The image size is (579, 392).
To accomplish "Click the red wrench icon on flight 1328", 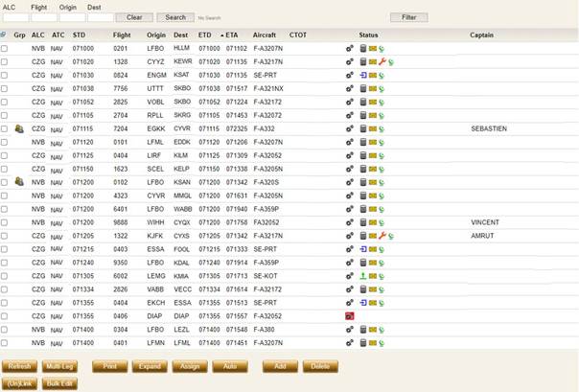I will tap(382, 61).
